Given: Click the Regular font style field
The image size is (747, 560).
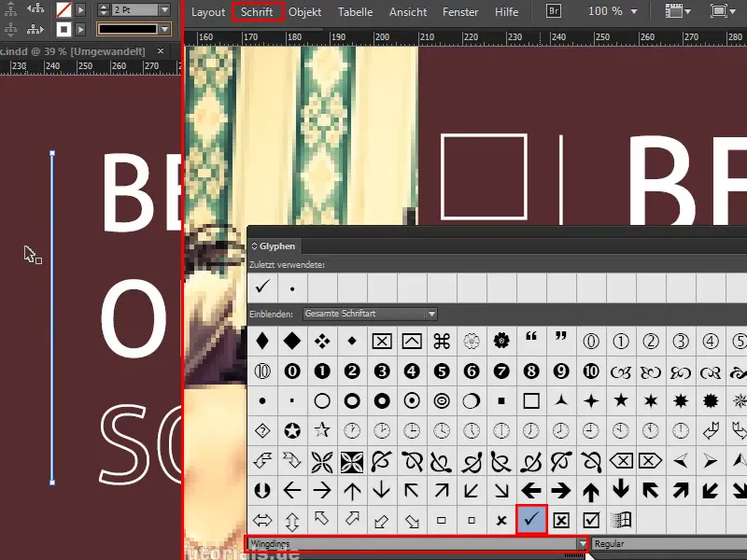Looking at the screenshot, I should pos(669,544).
